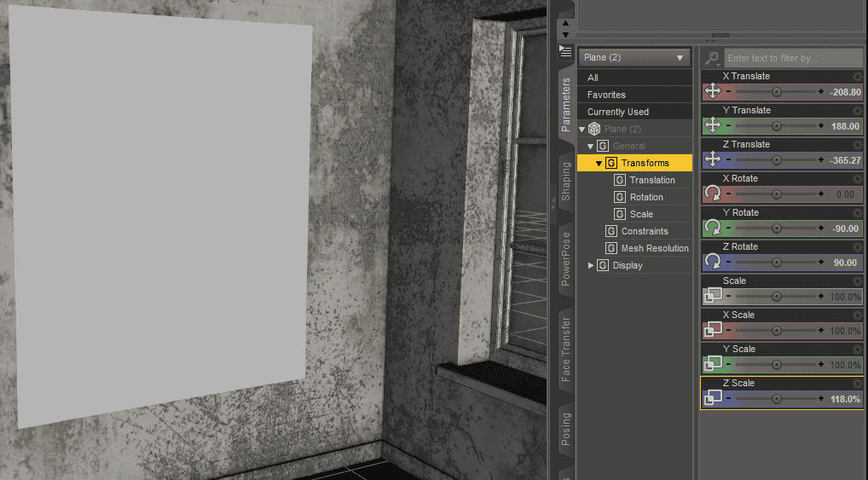Open X Rotate gear settings
The width and height of the screenshot is (868, 480).
point(858,179)
